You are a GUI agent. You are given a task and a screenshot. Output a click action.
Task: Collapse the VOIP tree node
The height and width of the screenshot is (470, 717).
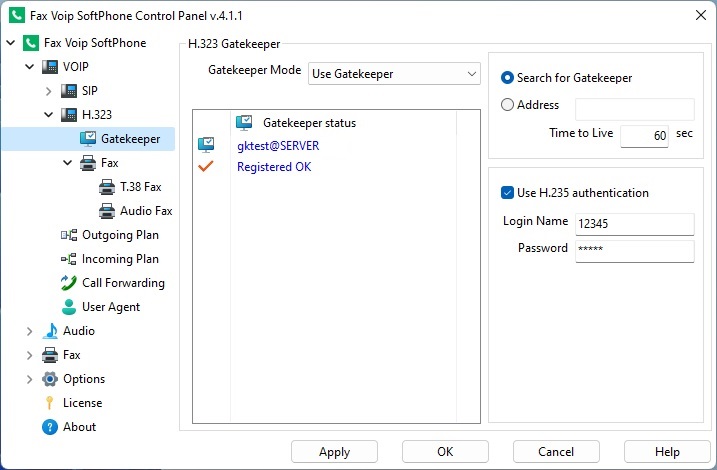tap(30, 67)
